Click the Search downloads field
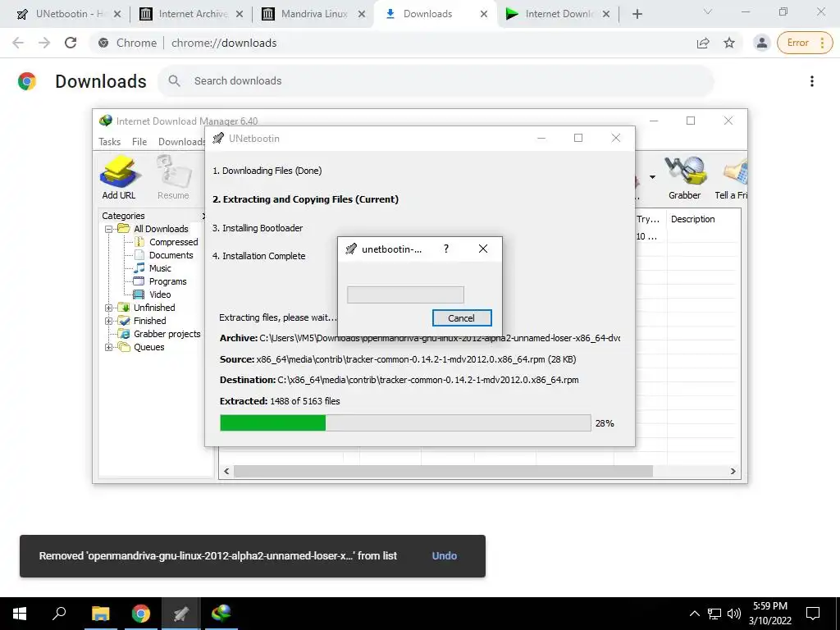This screenshot has height=630, width=840. pyautogui.click(x=436, y=81)
